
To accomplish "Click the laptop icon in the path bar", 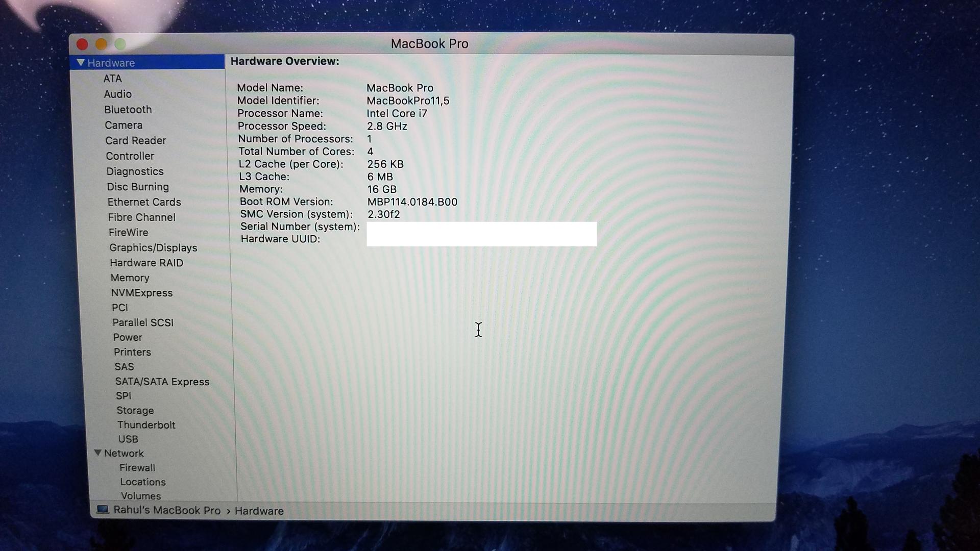I will pos(103,510).
